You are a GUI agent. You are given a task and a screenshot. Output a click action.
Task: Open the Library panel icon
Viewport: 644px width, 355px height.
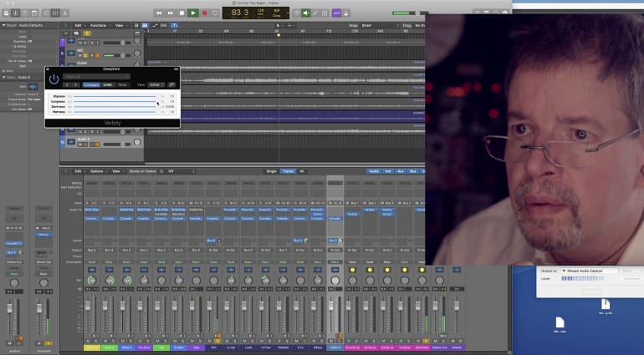click(6, 13)
